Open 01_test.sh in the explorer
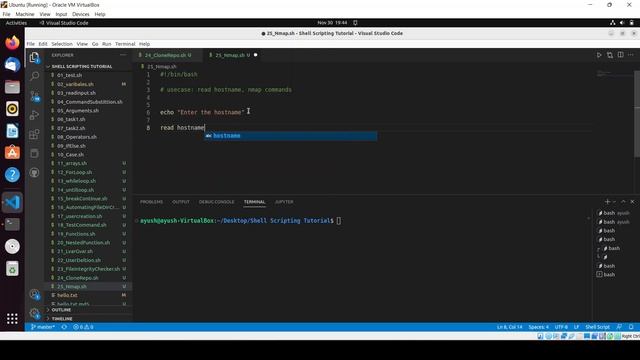640x360 pixels. (x=69, y=75)
